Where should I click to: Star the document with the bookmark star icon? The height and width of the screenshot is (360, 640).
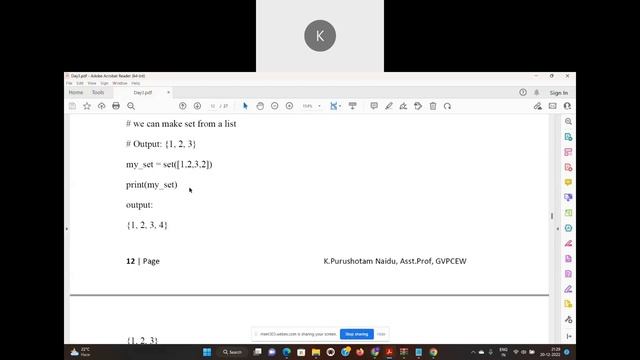87,106
